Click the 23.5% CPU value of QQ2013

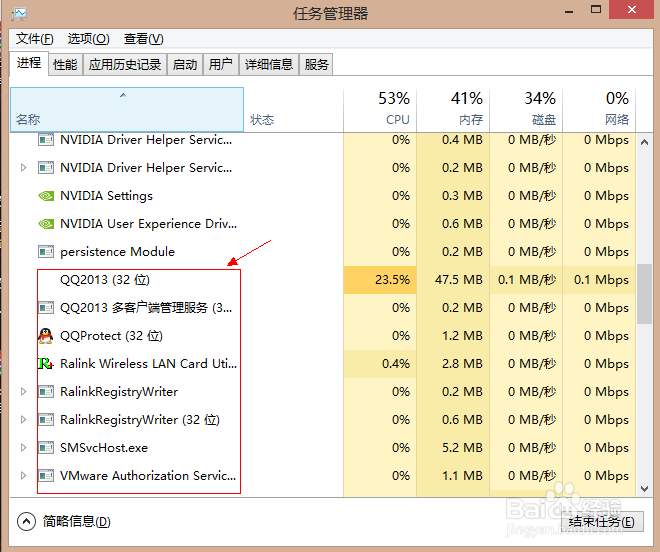click(392, 280)
